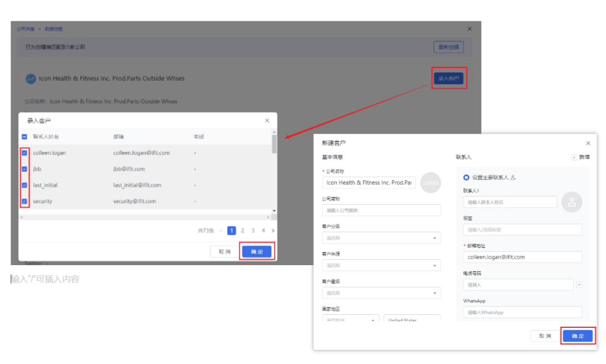Click the plus icon beside 电话号码 field

[x=579, y=285]
